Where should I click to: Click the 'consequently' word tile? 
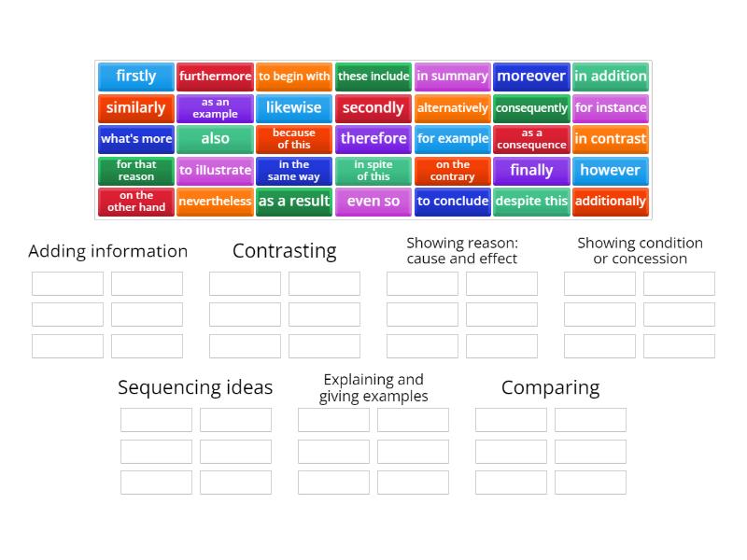[x=531, y=108]
